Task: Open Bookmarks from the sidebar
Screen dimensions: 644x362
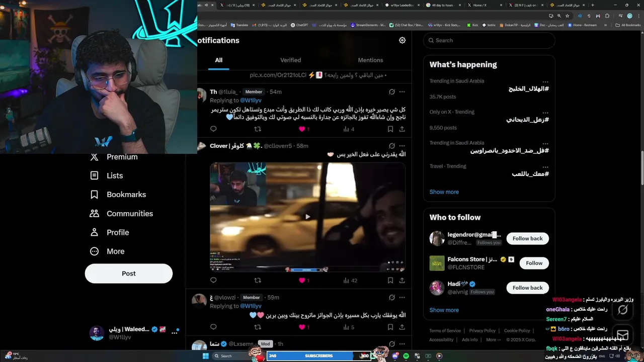Action: [x=118, y=195]
